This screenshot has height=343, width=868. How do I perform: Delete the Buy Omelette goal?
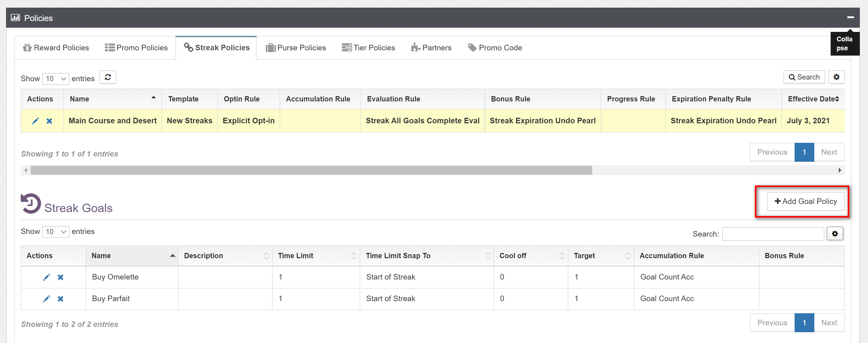(x=61, y=277)
